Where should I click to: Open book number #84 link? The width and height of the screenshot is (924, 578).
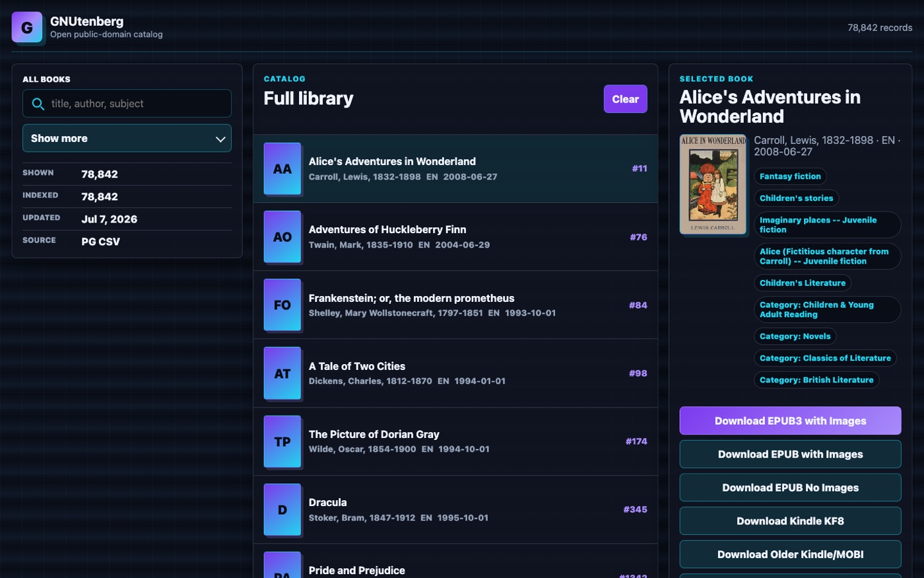tap(638, 305)
